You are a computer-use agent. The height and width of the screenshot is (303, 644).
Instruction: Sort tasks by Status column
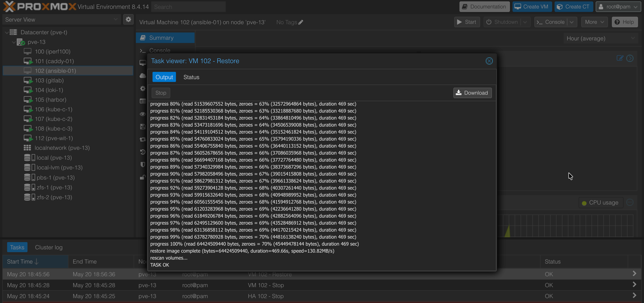click(x=584, y=261)
